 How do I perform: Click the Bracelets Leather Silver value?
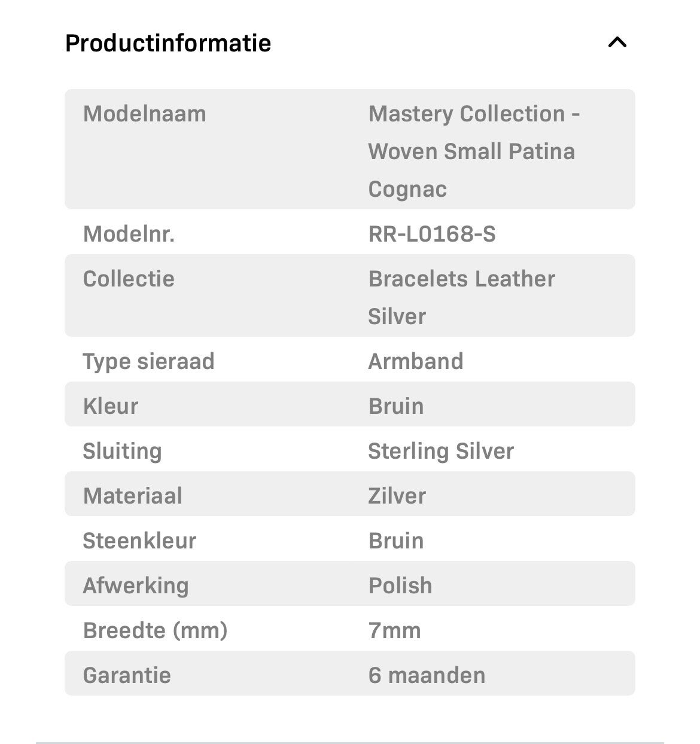pyautogui.click(x=461, y=297)
